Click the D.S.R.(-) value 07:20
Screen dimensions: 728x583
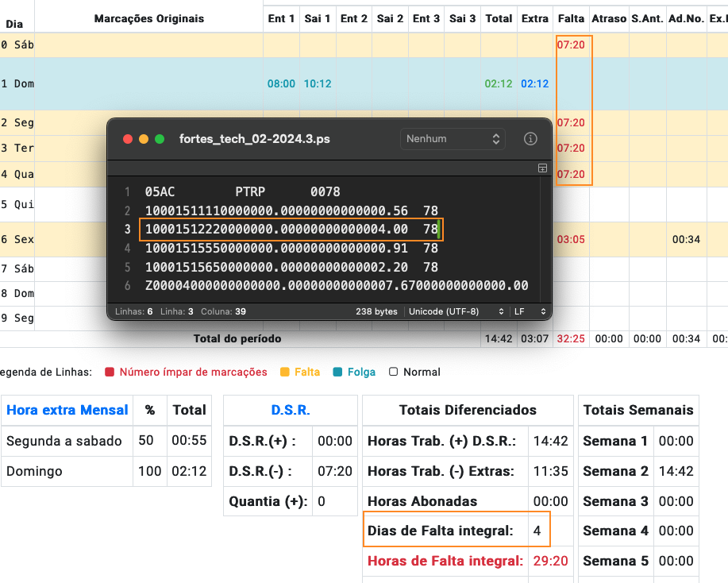pos(335,471)
